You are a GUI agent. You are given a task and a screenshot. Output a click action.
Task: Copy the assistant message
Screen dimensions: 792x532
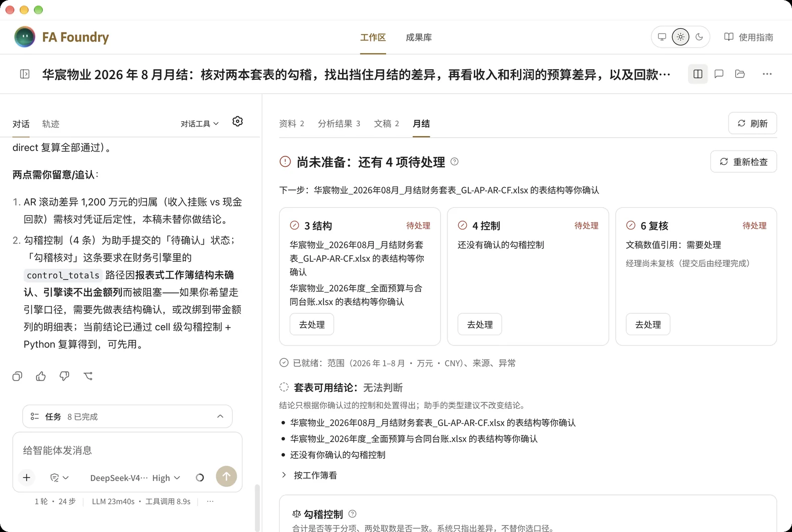tap(17, 376)
